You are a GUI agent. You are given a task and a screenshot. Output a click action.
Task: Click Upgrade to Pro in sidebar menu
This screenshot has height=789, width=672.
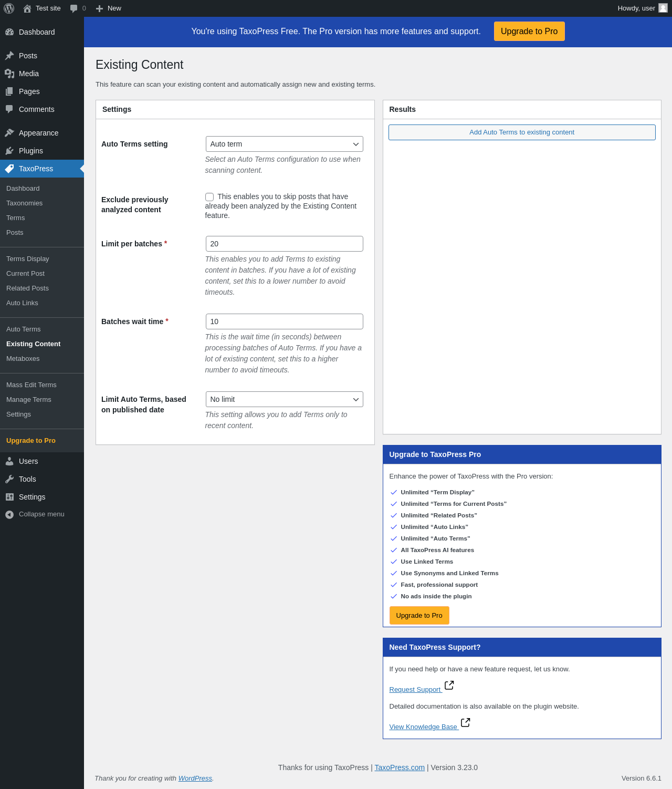(31, 441)
